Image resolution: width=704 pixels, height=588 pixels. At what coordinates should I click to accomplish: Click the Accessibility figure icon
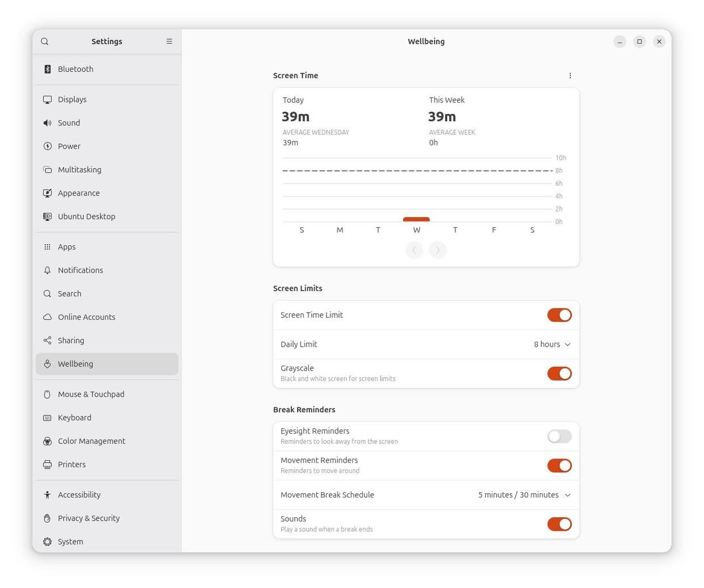pos(48,495)
